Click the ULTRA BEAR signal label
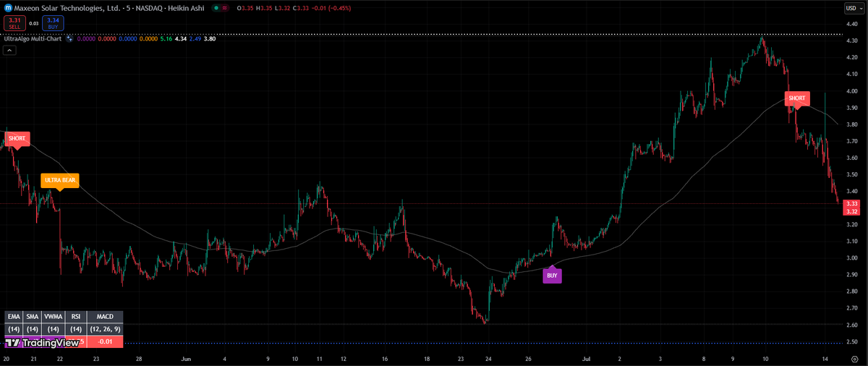The height and width of the screenshot is (366, 868). click(x=59, y=180)
